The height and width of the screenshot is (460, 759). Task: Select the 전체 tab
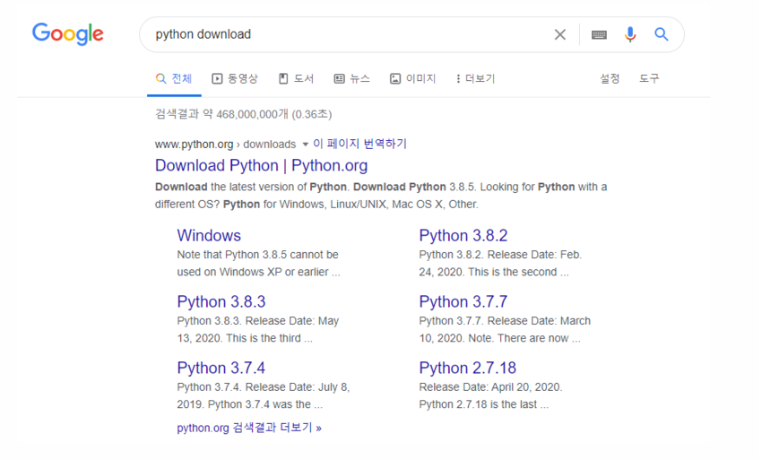click(174, 78)
